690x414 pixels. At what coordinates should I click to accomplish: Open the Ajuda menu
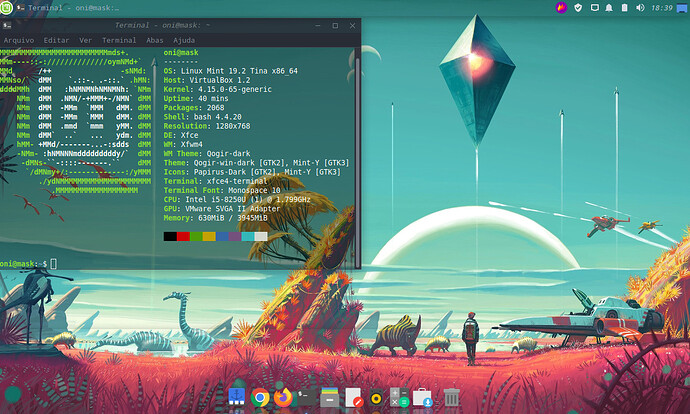(x=184, y=40)
